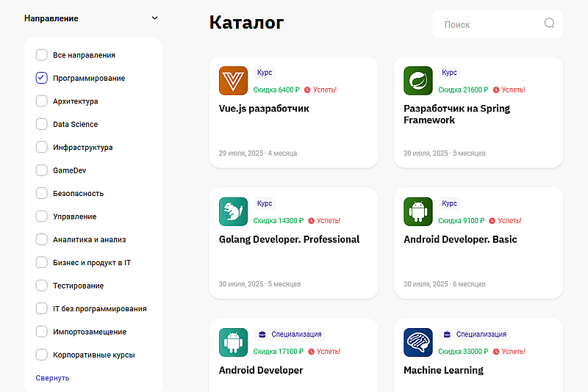
Task: Check the 'Все направления' checkbox
Action: tap(42, 55)
